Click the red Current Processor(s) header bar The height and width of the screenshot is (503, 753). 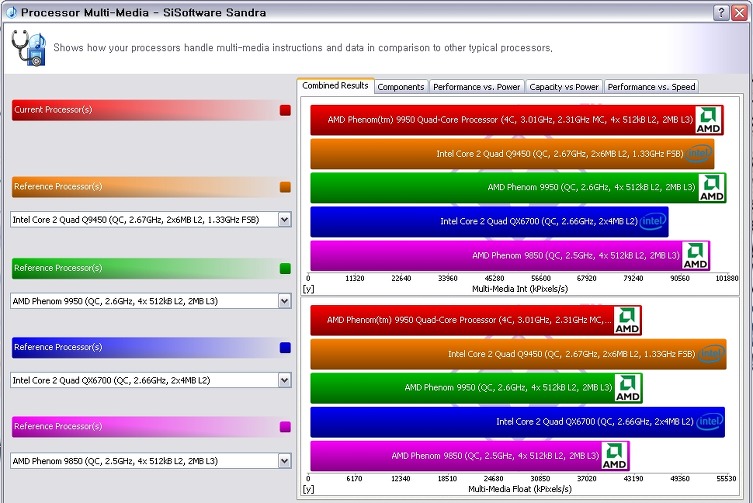[x=151, y=110]
